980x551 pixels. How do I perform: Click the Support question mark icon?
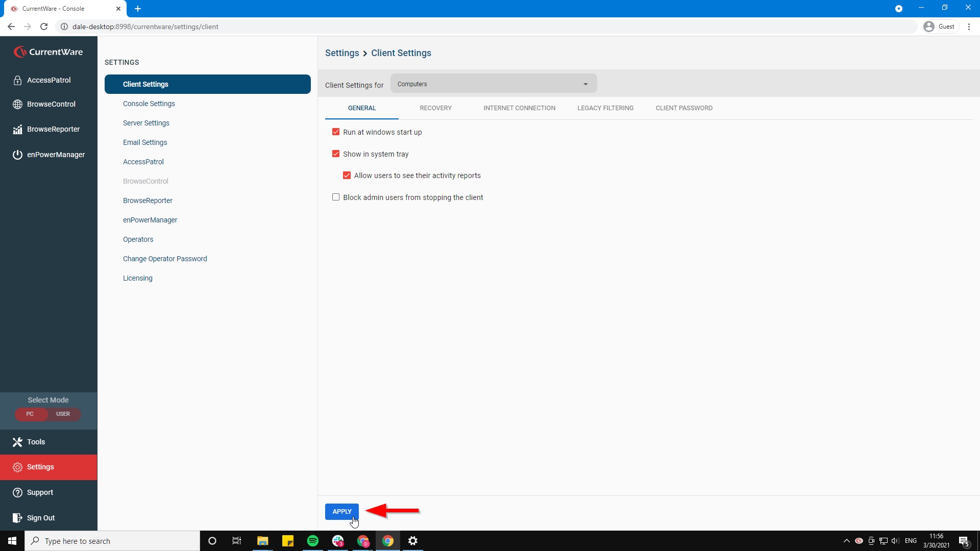[17, 492]
